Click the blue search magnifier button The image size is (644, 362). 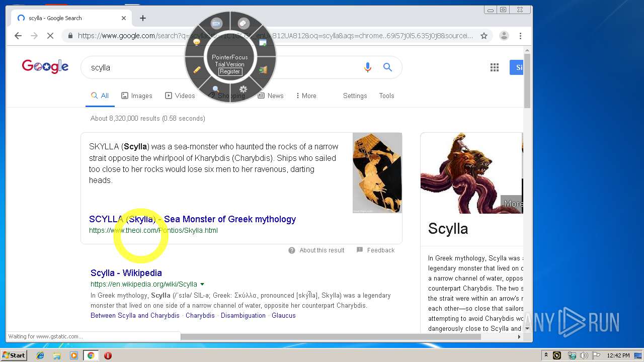tap(387, 67)
